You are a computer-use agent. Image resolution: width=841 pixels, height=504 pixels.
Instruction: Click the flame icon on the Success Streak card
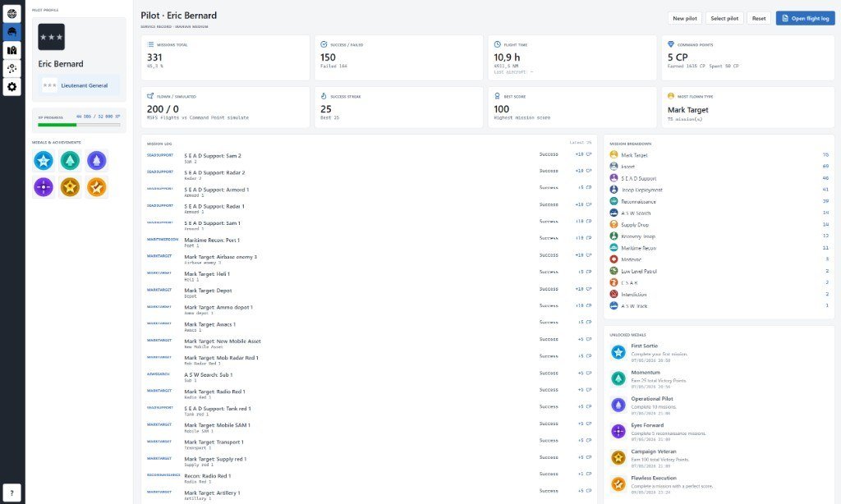pos(324,96)
